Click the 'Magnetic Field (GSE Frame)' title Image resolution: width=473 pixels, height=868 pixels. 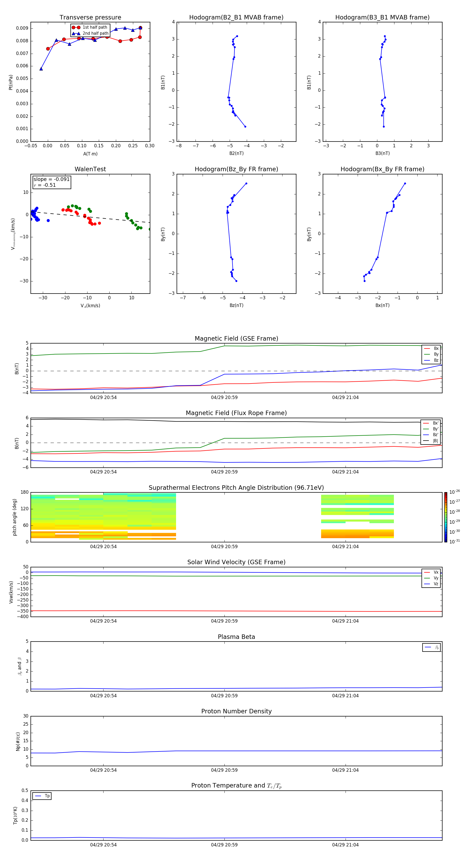click(236, 339)
